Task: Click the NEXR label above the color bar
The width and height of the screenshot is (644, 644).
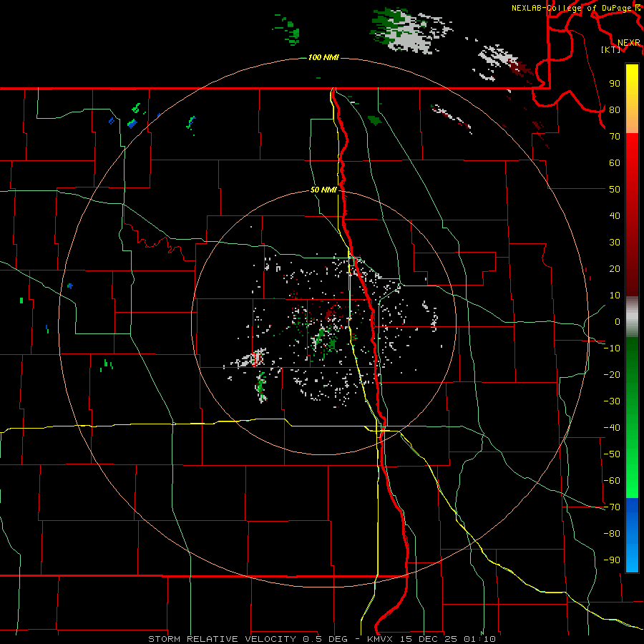Action: (x=629, y=43)
